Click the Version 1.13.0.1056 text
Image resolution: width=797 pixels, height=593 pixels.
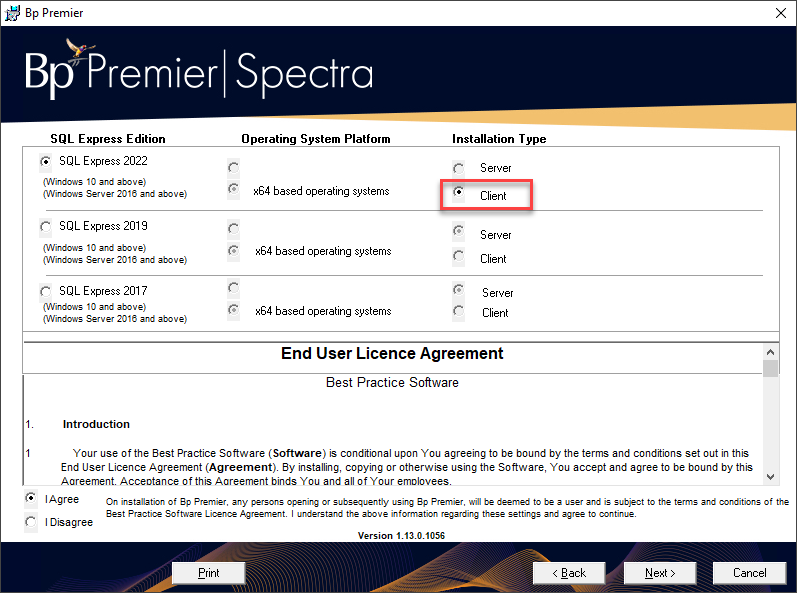[401, 536]
